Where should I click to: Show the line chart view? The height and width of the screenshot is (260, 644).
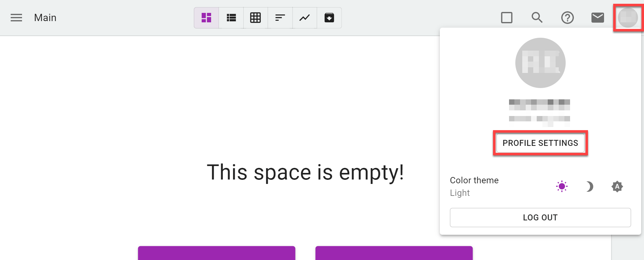click(305, 18)
